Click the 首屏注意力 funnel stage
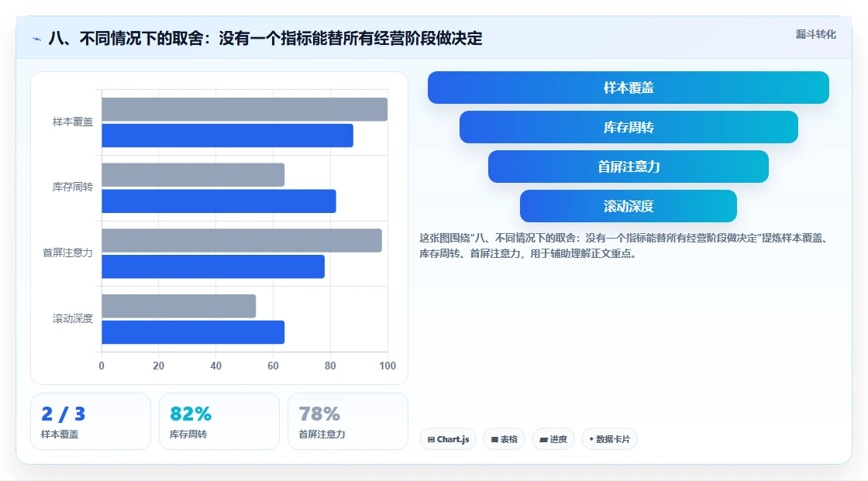 tap(629, 167)
